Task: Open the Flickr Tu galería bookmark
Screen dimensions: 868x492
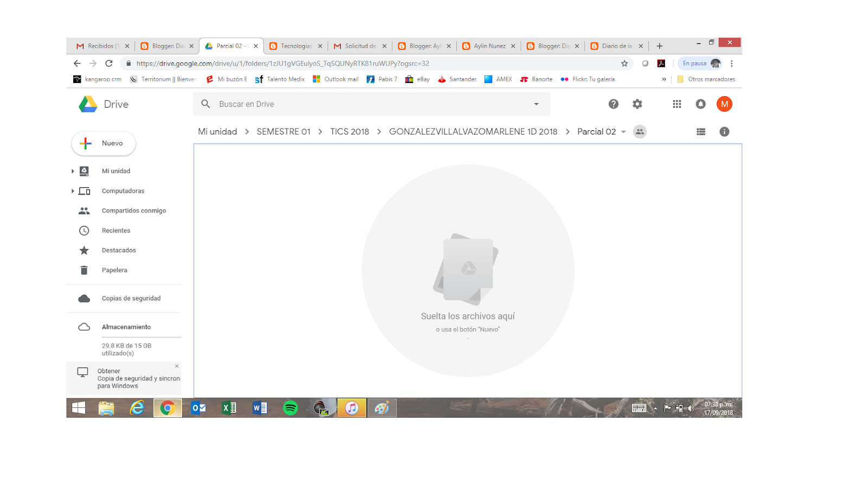Action: (x=588, y=79)
